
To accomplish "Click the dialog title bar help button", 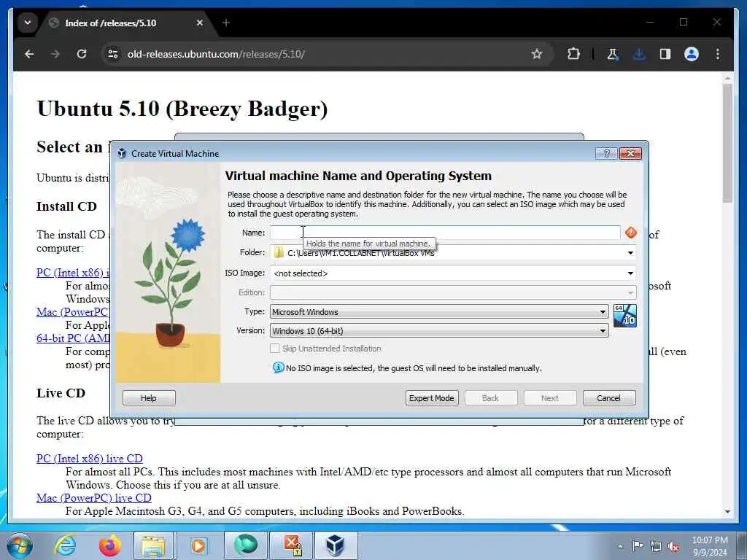I will pos(606,153).
